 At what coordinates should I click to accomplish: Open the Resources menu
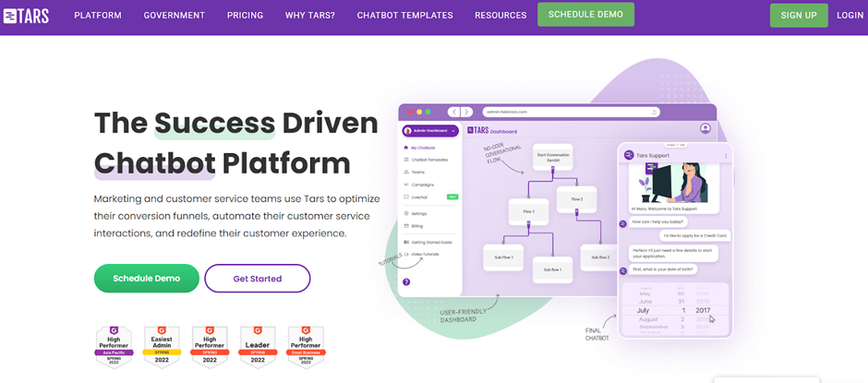coord(500,16)
